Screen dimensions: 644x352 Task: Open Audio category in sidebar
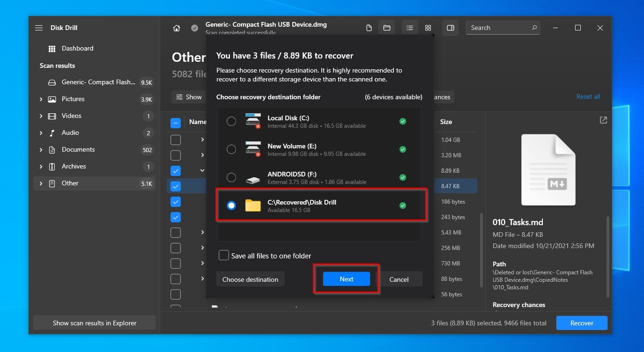pyautogui.click(x=94, y=133)
